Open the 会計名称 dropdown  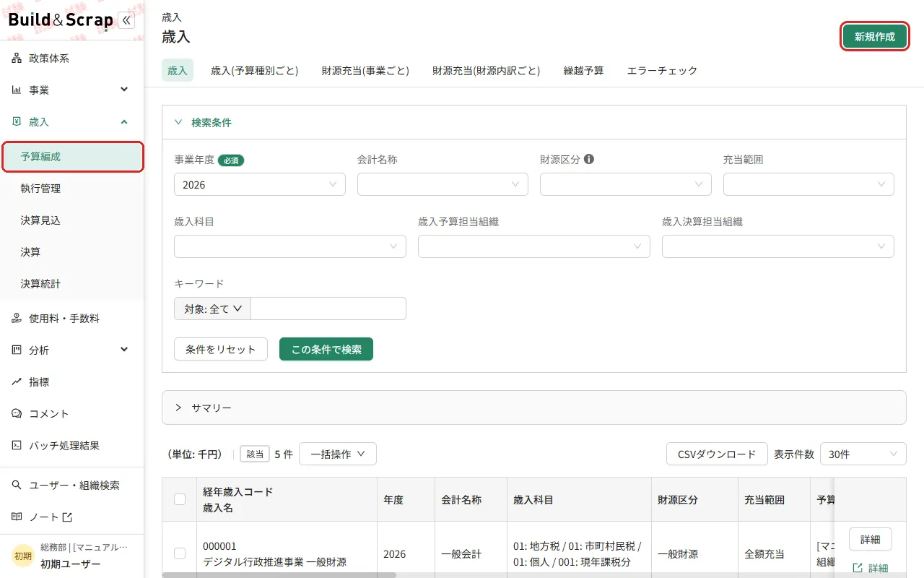coord(443,184)
